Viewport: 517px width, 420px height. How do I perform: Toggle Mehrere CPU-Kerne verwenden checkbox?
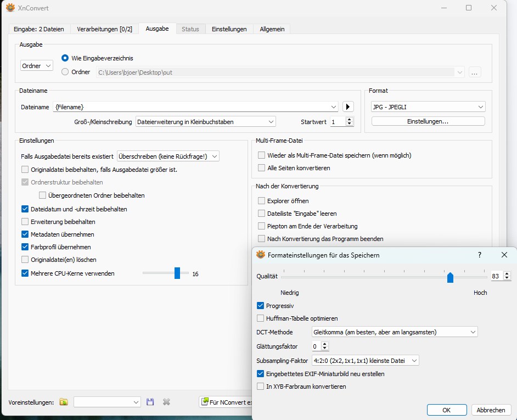tap(25, 273)
